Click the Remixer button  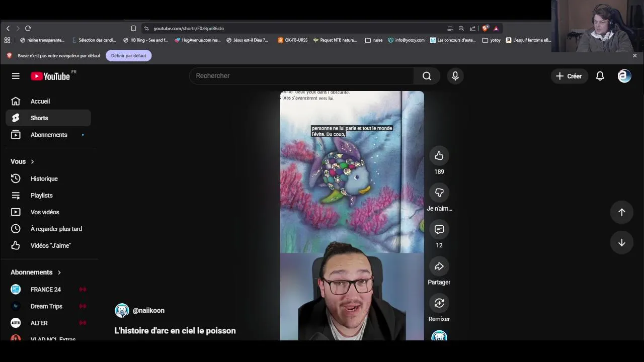click(x=439, y=303)
